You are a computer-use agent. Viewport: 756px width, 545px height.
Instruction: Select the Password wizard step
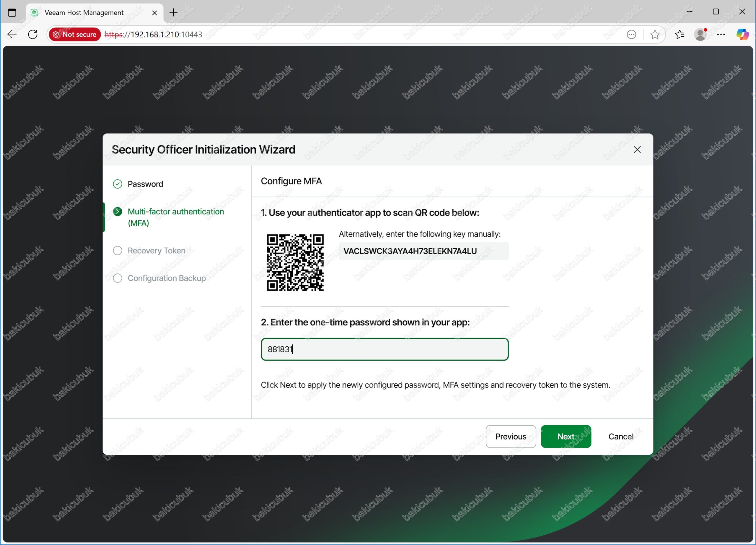[x=145, y=184]
